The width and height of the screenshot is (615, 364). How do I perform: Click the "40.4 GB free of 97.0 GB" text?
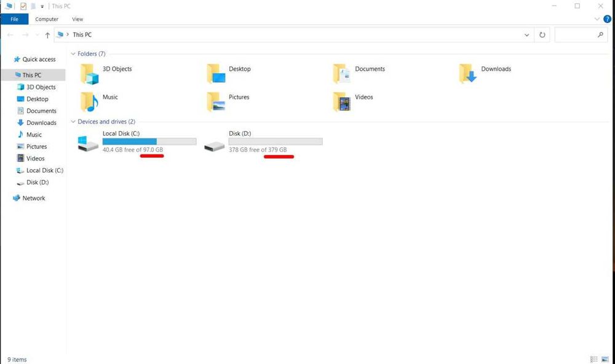click(133, 150)
